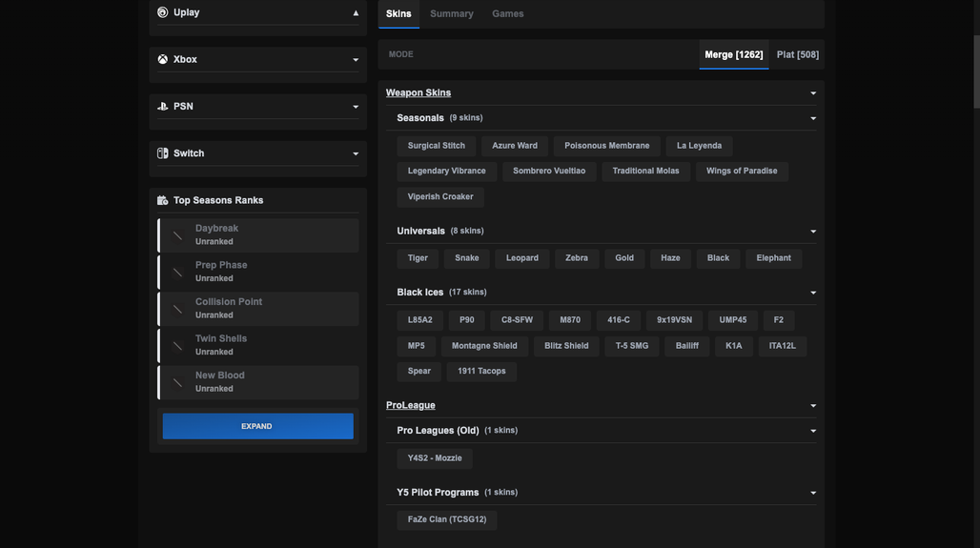Image resolution: width=980 pixels, height=548 pixels.
Task: Open the Summary tab
Action: coord(452,13)
